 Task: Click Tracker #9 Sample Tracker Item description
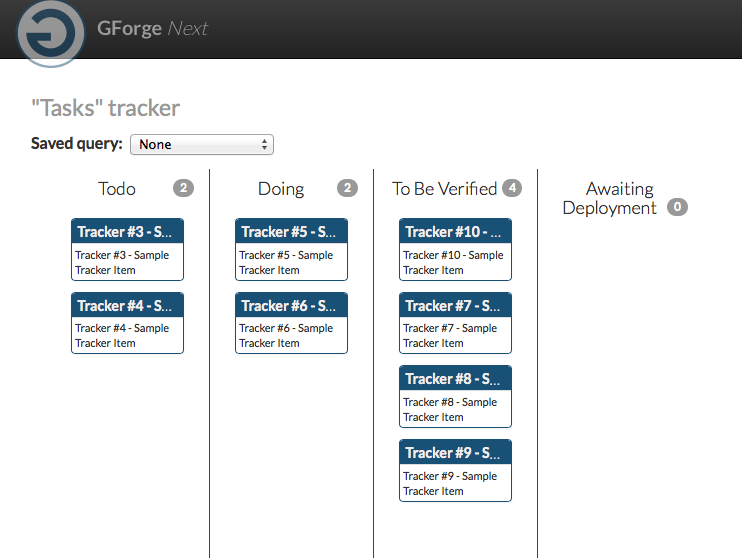(x=450, y=483)
